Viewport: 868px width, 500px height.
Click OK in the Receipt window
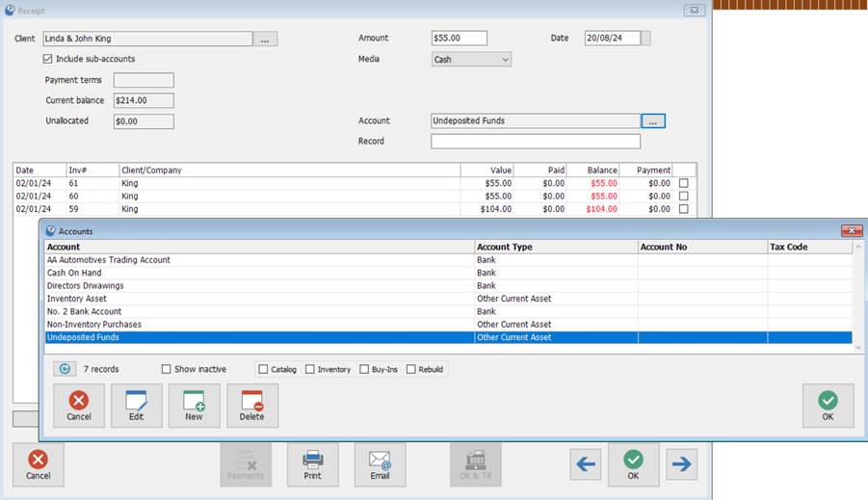tap(633, 464)
